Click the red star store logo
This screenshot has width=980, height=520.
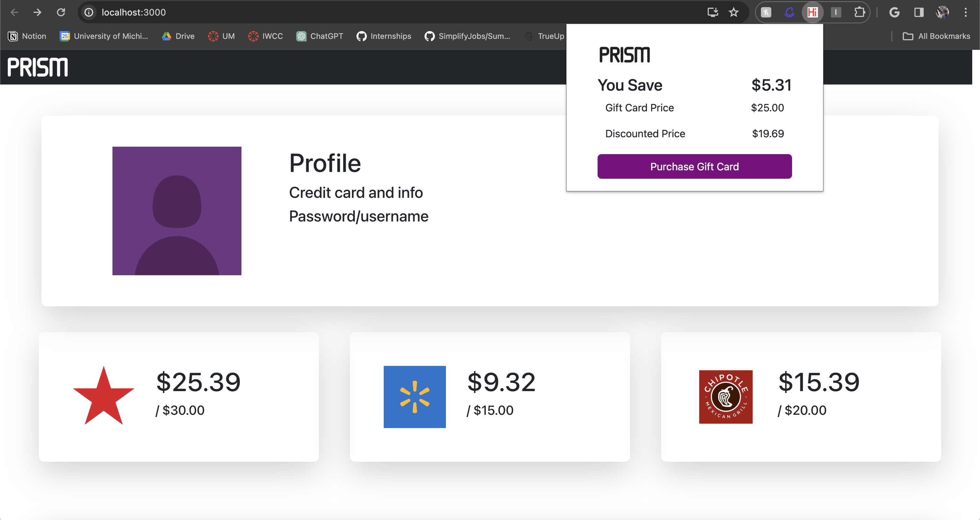[x=103, y=396]
